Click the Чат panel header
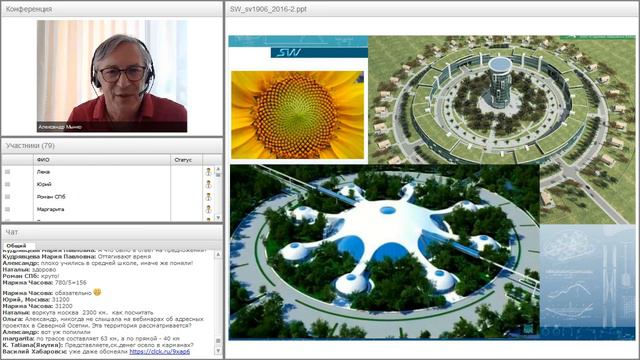 pyautogui.click(x=112, y=232)
